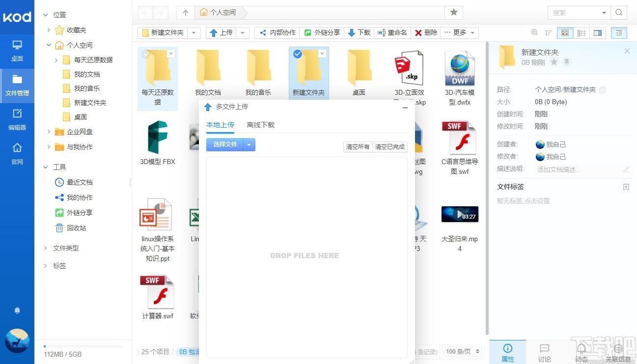Screen dimensions: 637x364
Task: Add current path to favorites star
Action: [454, 12]
